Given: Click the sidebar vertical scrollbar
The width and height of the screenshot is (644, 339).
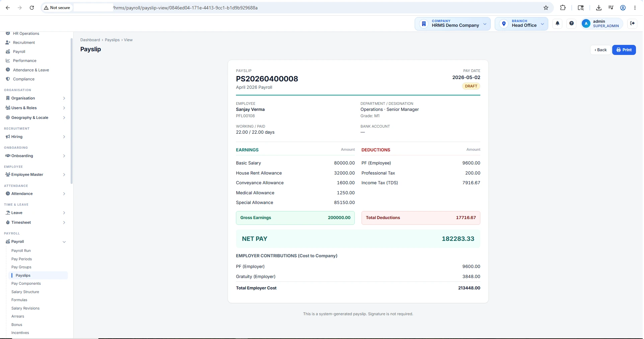Looking at the screenshot, I should [x=72, y=111].
